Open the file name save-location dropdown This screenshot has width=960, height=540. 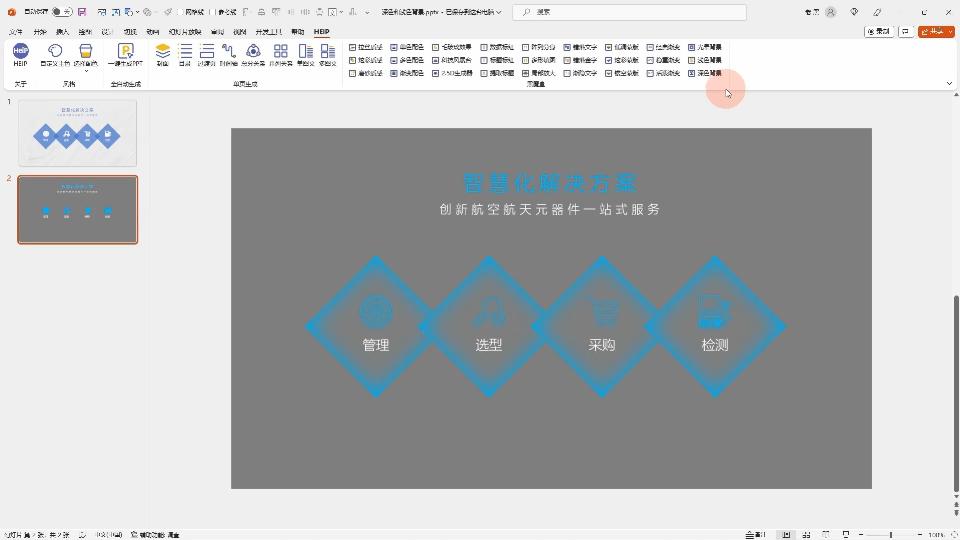coord(500,12)
